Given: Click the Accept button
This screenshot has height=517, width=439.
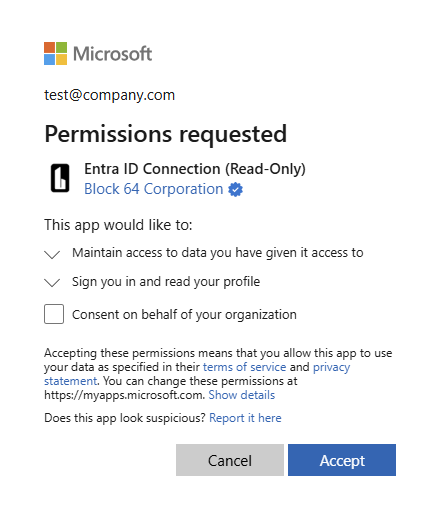Looking at the screenshot, I should pyautogui.click(x=342, y=460).
